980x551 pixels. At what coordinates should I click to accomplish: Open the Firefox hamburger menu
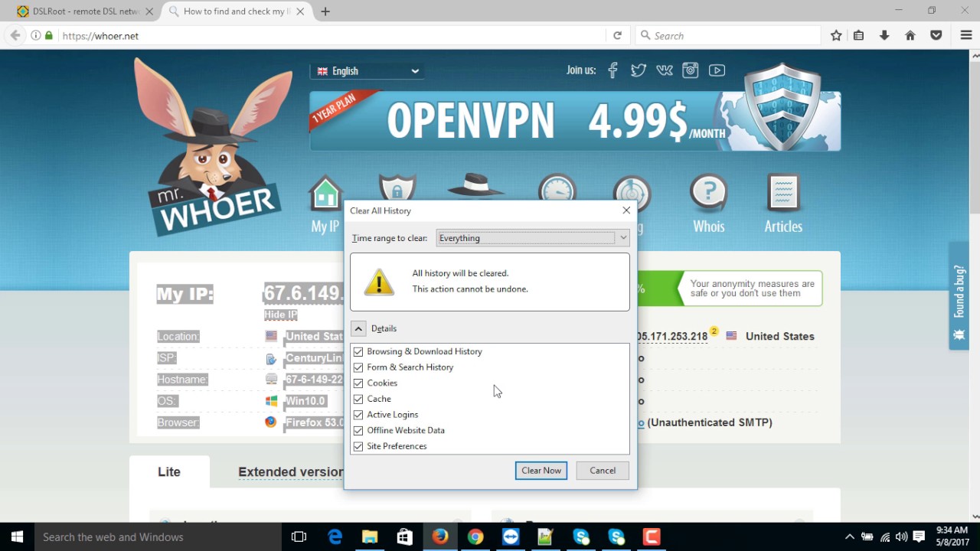coord(966,35)
